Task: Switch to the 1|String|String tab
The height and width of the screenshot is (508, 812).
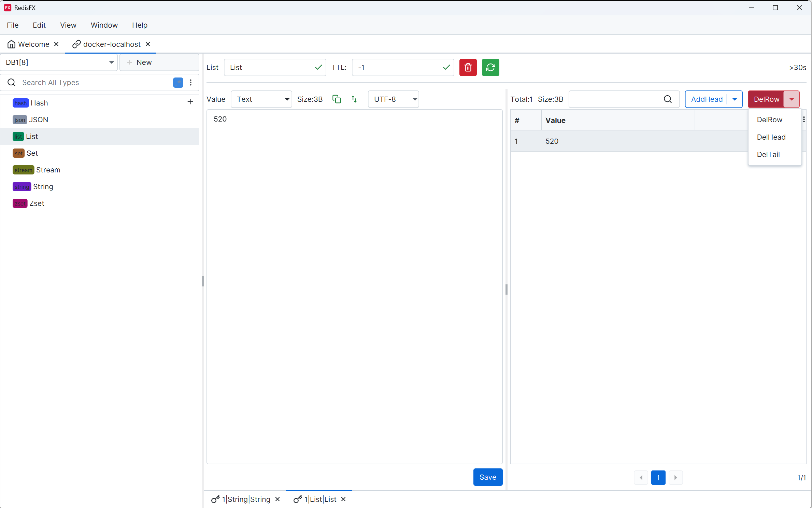Action: pyautogui.click(x=246, y=499)
